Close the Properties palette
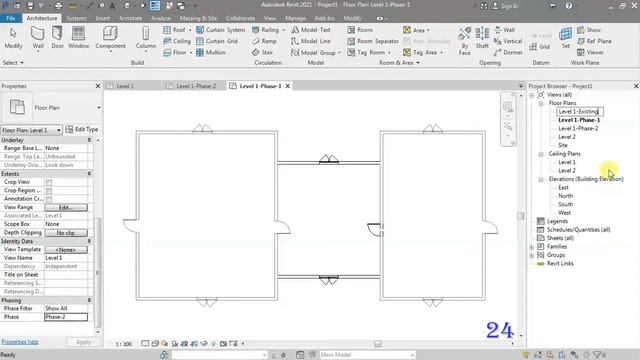The width and height of the screenshot is (640, 360). point(98,86)
